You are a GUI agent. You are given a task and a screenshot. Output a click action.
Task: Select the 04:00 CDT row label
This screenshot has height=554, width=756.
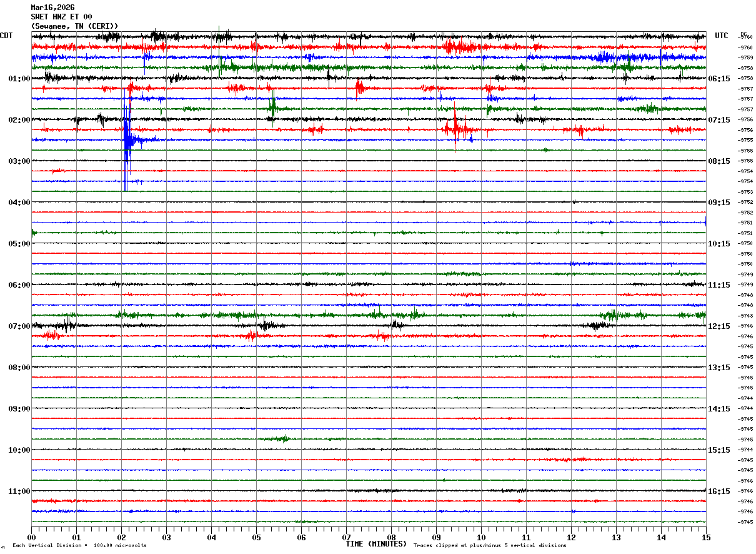(x=19, y=203)
